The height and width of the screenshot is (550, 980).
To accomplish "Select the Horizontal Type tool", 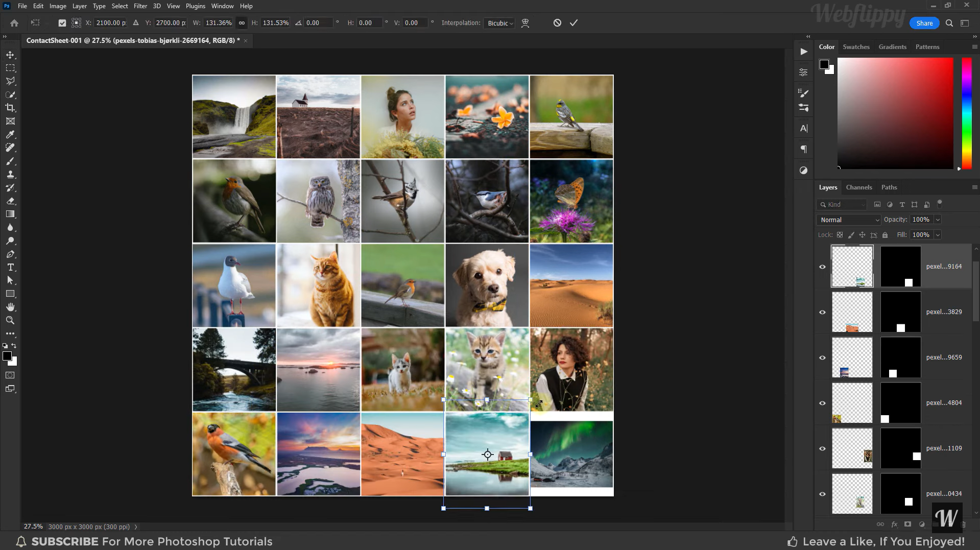I will click(10, 267).
